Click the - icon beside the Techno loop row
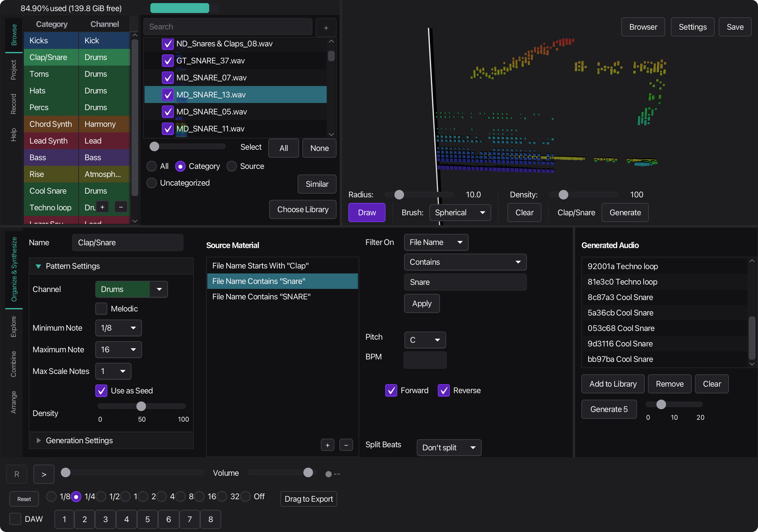Image resolution: width=758 pixels, height=532 pixels. tap(120, 207)
